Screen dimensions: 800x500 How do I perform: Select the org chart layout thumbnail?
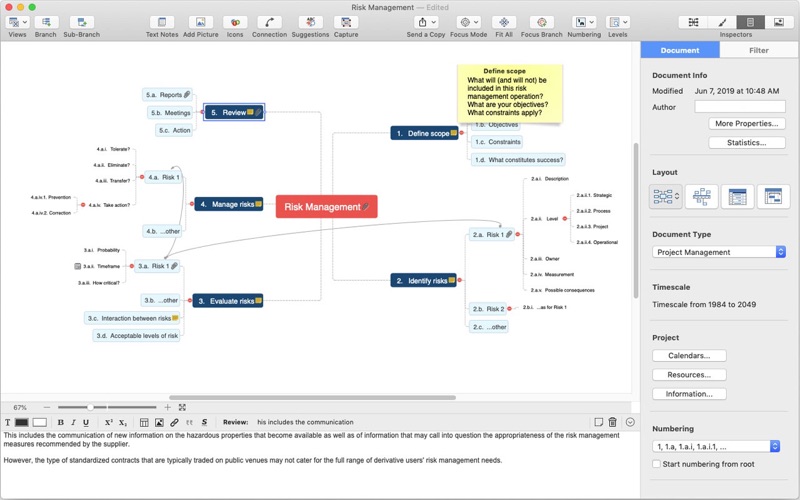[702, 197]
